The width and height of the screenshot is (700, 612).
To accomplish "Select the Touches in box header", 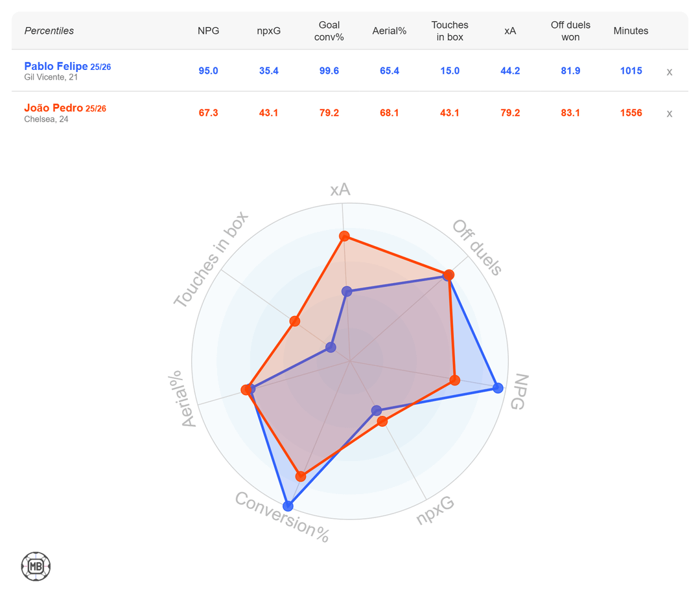I will click(450, 31).
